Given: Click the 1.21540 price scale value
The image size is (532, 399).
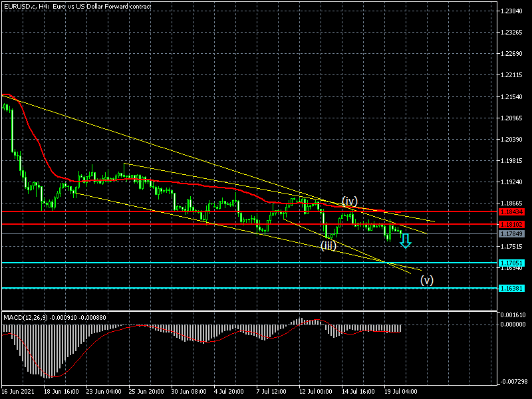Looking at the screenshot, I should click(513, 97).
